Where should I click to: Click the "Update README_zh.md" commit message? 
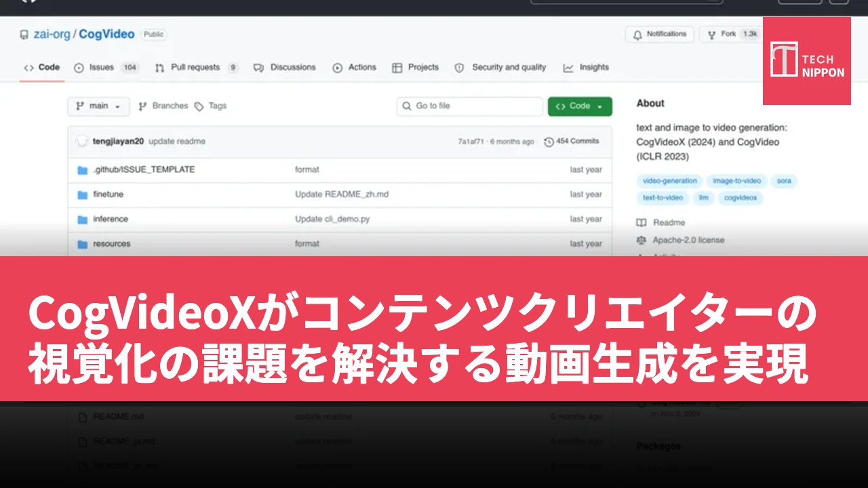pos(342,195)
